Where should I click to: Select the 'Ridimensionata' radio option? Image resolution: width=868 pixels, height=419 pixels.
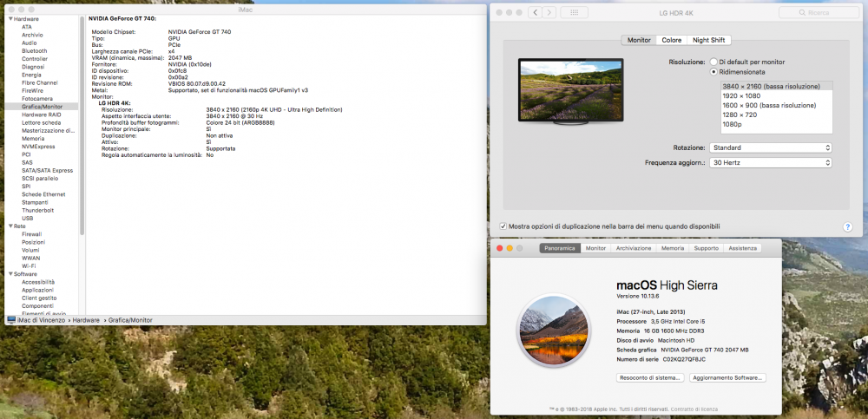[714, 72]
